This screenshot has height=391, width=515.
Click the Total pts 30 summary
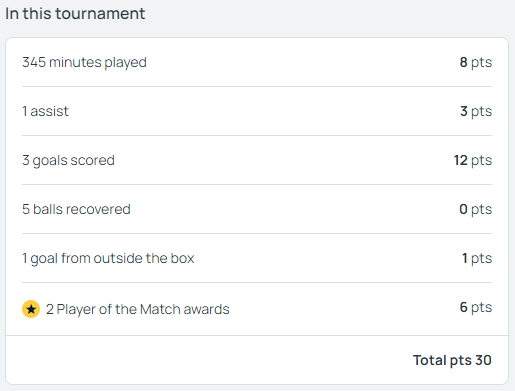pos(452,360)
